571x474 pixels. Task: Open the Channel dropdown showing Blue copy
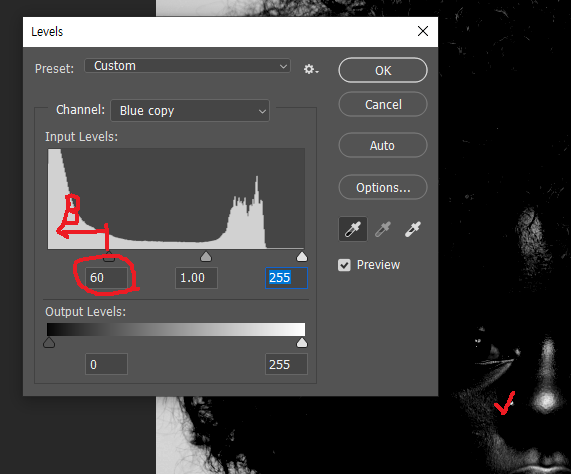click(190, 111)
